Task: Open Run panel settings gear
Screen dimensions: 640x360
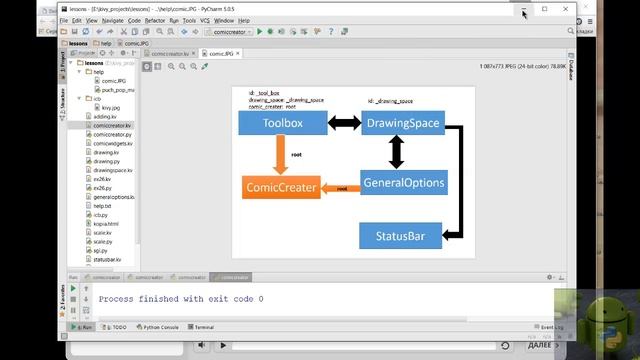Action: [550, 277]
